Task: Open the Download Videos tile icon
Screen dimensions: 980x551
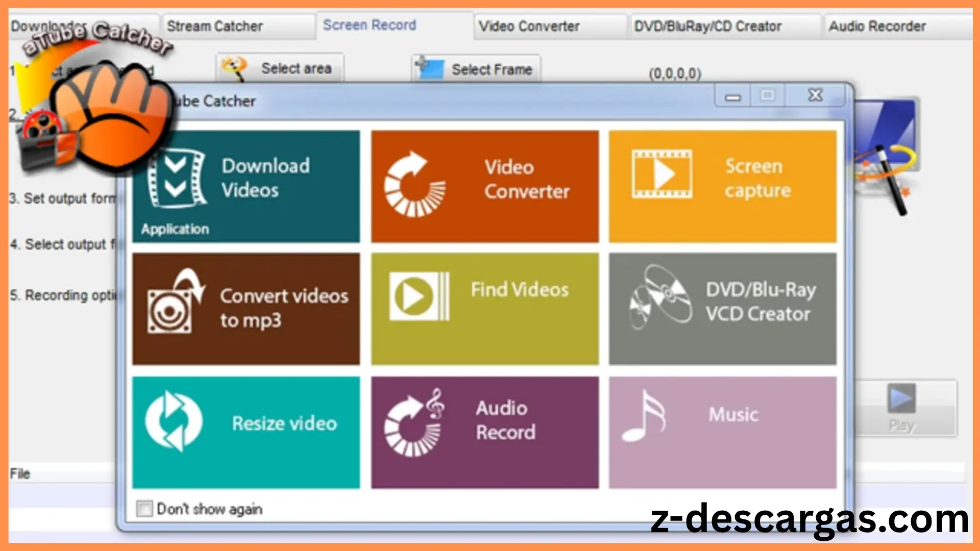Action: (x=177, y=178)
